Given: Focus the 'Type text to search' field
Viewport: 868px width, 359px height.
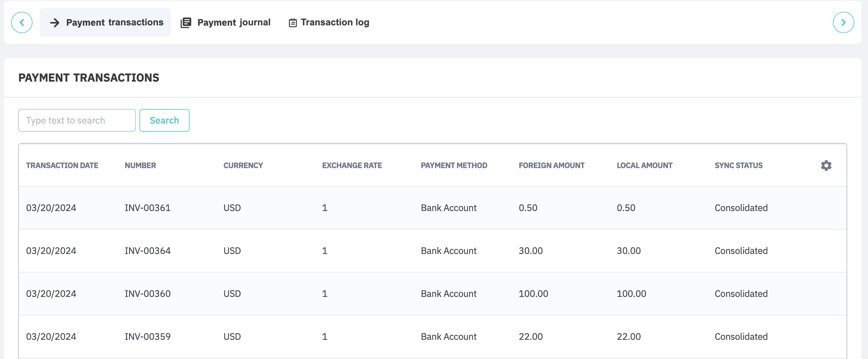Looking at the screenshot, I should tap(77, 120).
